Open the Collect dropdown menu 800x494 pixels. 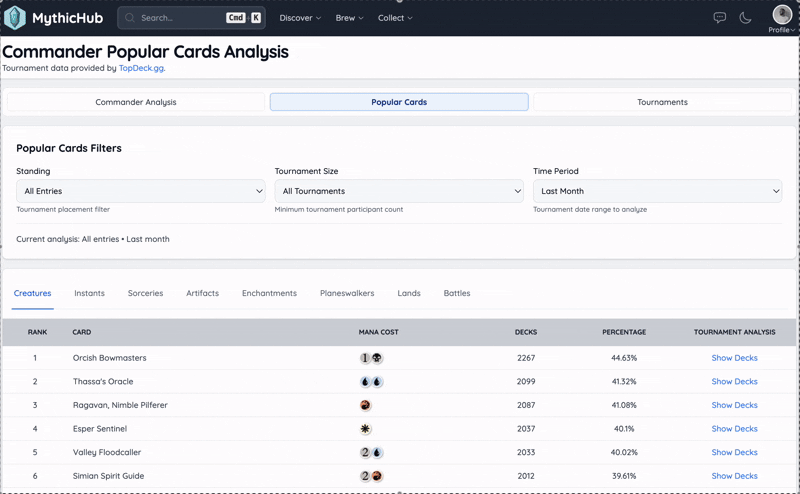[395, 18]
